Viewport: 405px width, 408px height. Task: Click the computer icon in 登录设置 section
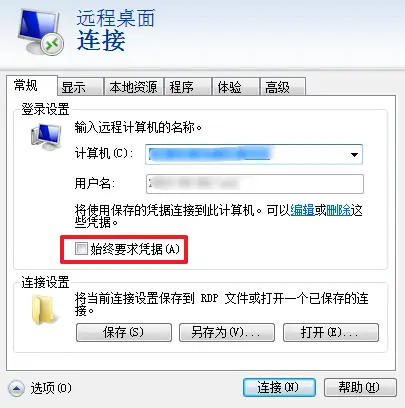click(x=46, y=136)
